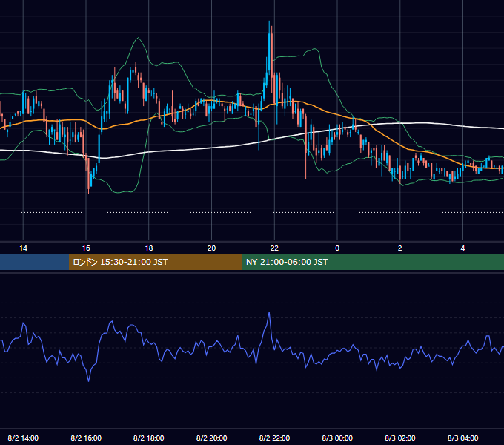Click the NY 21:00-06:00 JST session bar

click(373, 262)
